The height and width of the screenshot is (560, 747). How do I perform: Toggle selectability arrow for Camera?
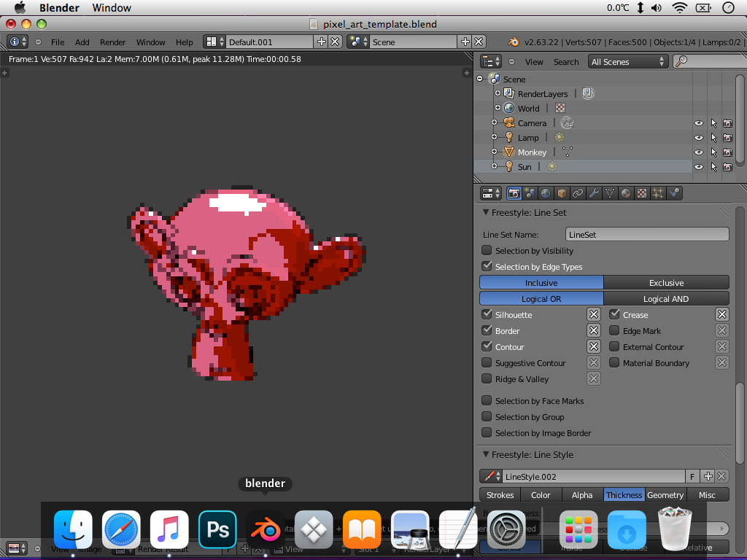(713, 123)
